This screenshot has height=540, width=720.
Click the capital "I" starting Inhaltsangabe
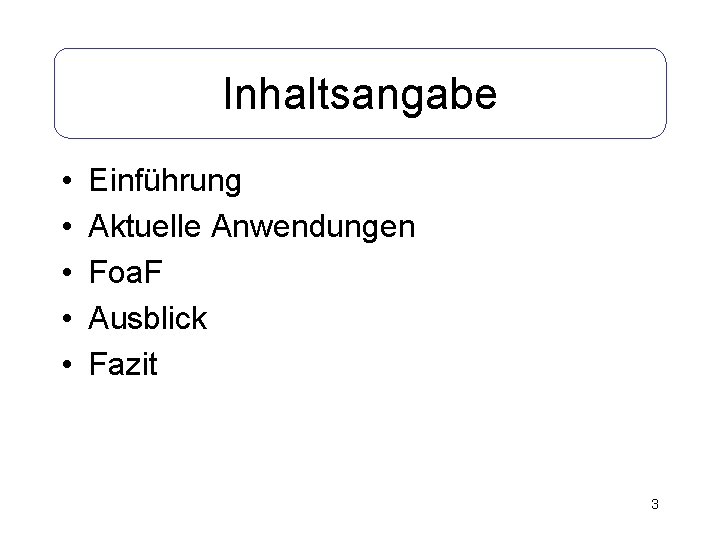227,93
